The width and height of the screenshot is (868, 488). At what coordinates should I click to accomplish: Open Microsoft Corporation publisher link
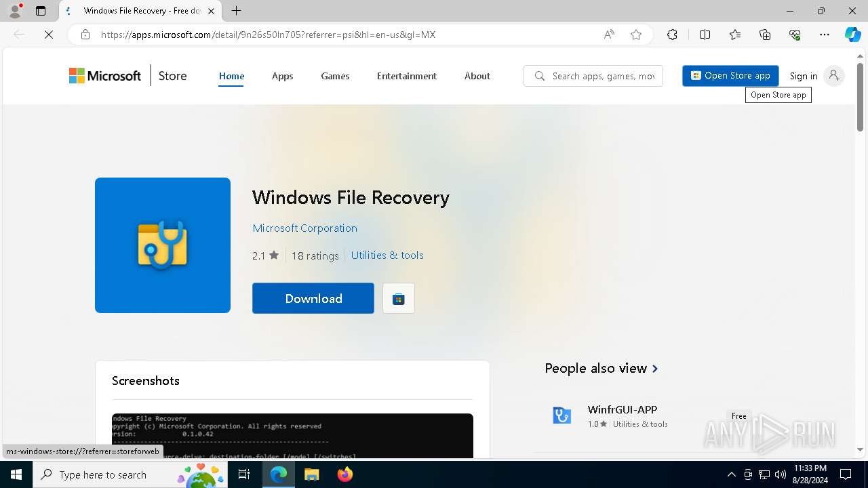[304, 228]
